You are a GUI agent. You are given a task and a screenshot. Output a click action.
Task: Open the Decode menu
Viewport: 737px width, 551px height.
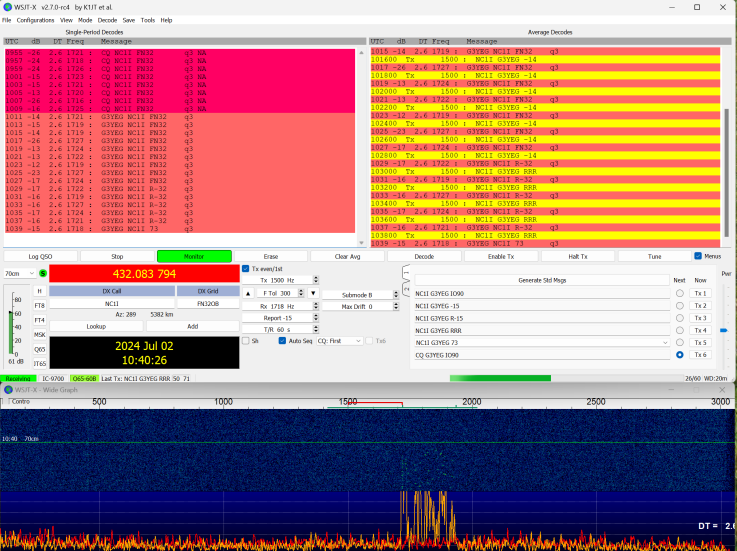[x=107, y=20]
